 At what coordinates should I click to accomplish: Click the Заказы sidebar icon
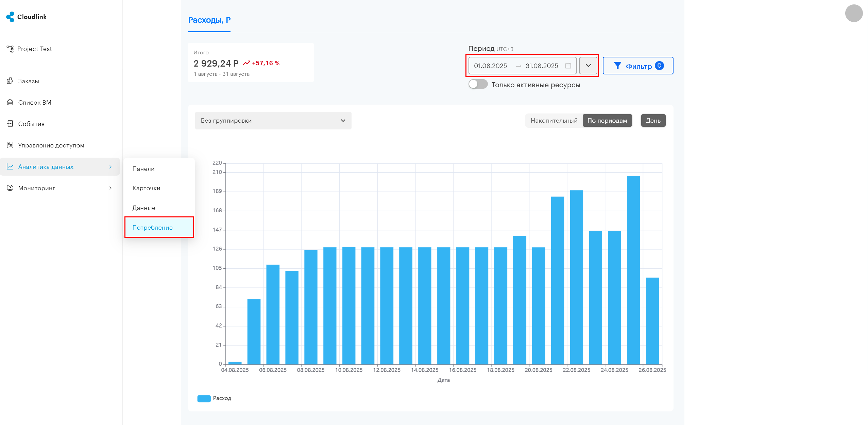click(10, 81)
